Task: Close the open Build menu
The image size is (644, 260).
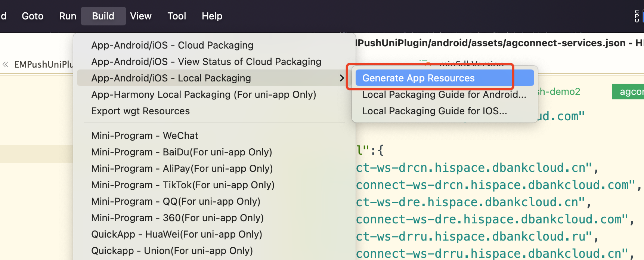Action: 103,16
